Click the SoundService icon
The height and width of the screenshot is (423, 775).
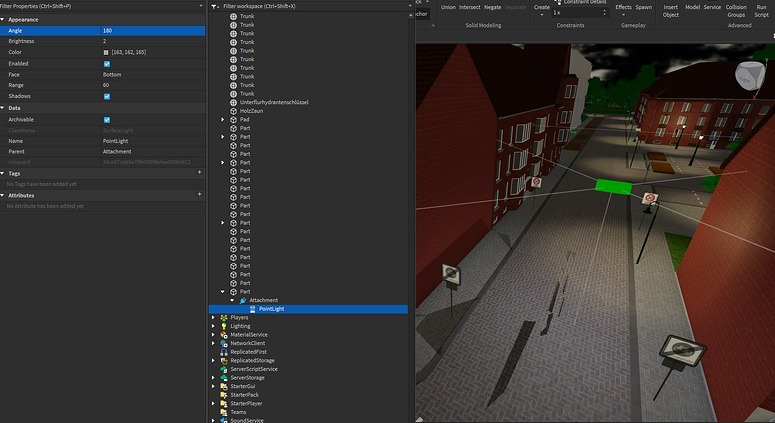pyautogui.click(x=224, y=420)
